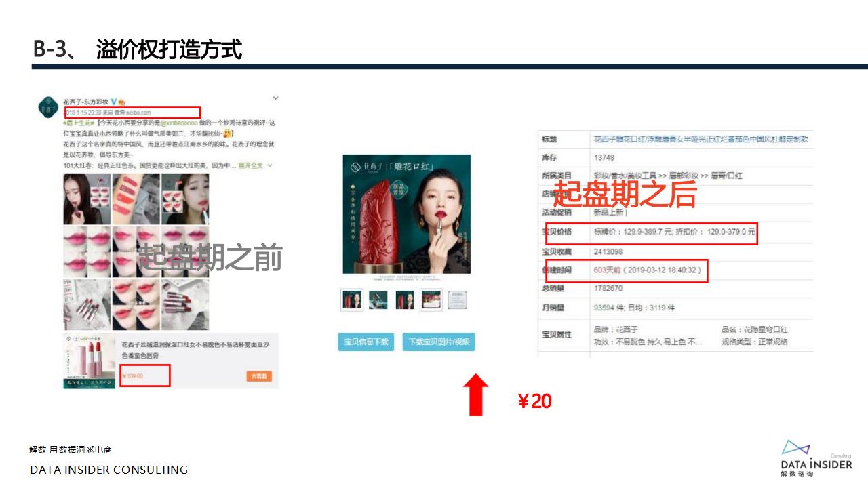Open the bottom-left pink lipstick tubes photo
868x488 pixels.
coord(86,304)
